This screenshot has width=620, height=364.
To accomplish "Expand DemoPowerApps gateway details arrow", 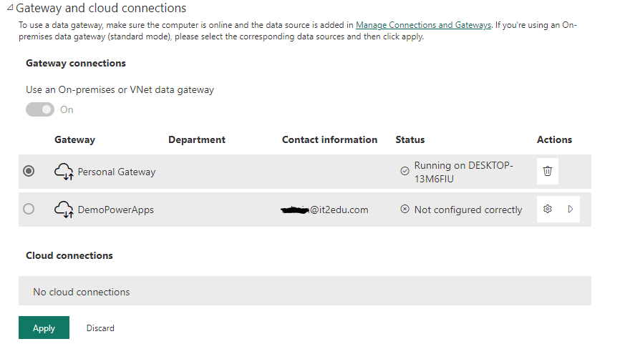I will [571, 210].
